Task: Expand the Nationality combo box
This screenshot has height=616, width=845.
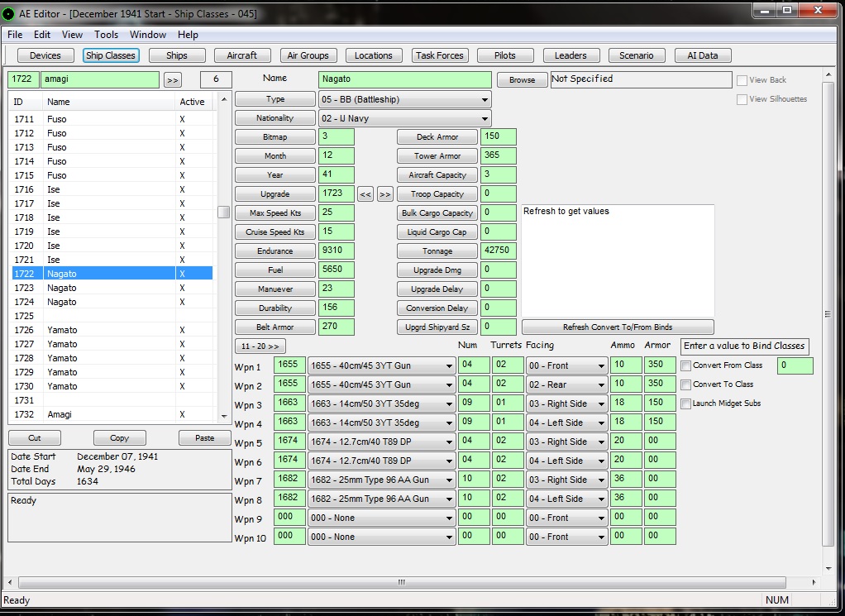Action: [404, 118]
